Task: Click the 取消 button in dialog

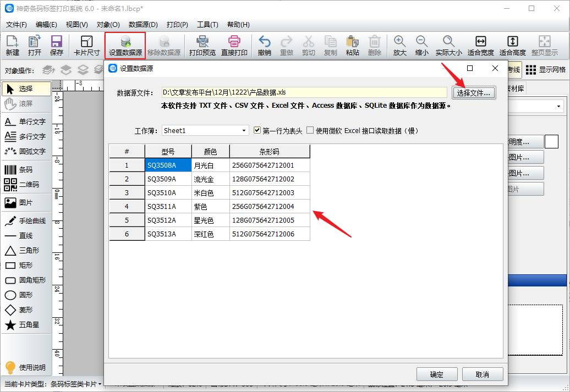Action: (483, 374)
